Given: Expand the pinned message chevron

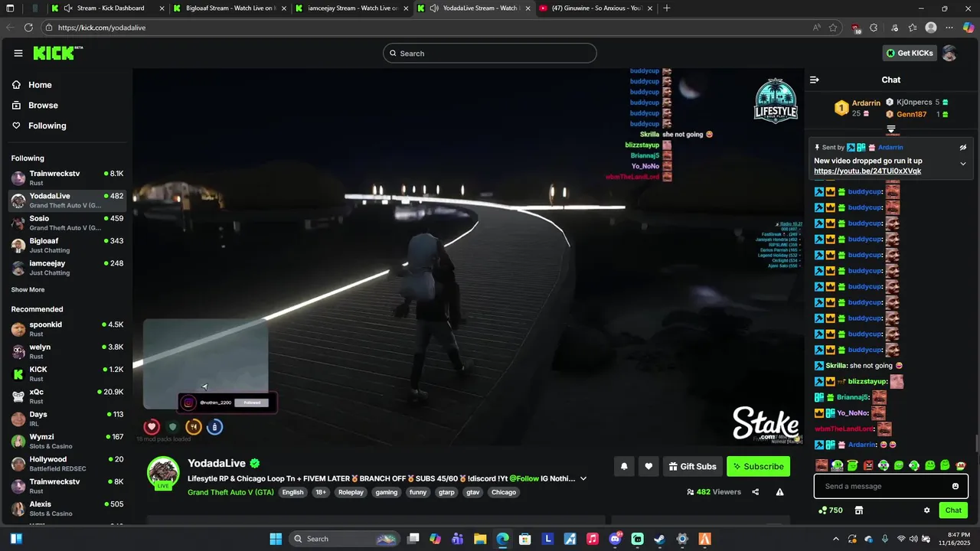Looking at the screenshot, I should point(963,163).
